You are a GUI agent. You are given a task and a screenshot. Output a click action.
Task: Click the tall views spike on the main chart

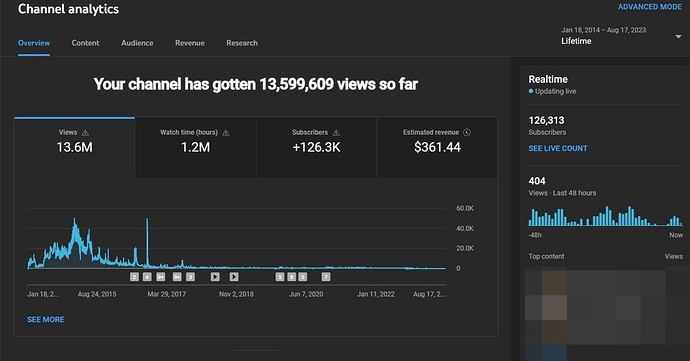point(147,242)
